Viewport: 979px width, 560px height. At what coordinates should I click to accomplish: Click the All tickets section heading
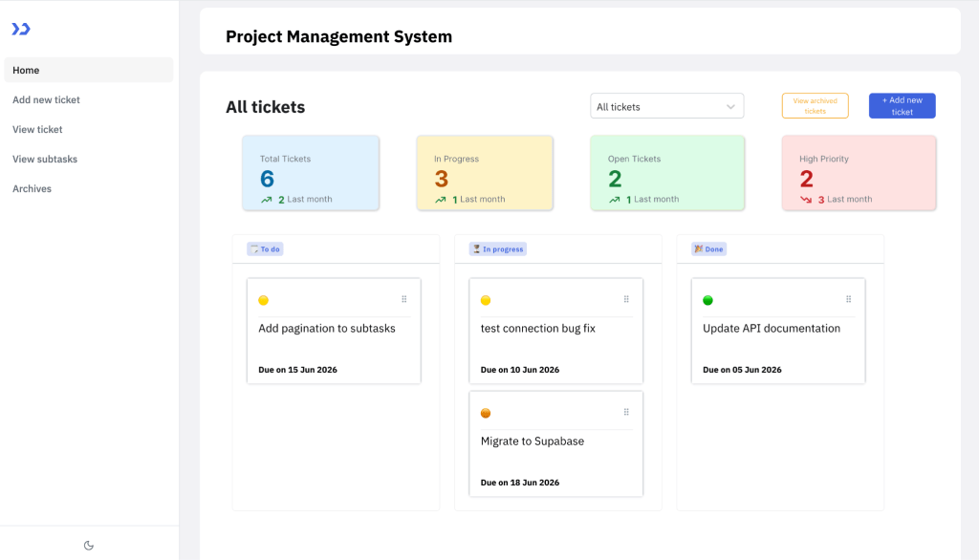point(266,107)
